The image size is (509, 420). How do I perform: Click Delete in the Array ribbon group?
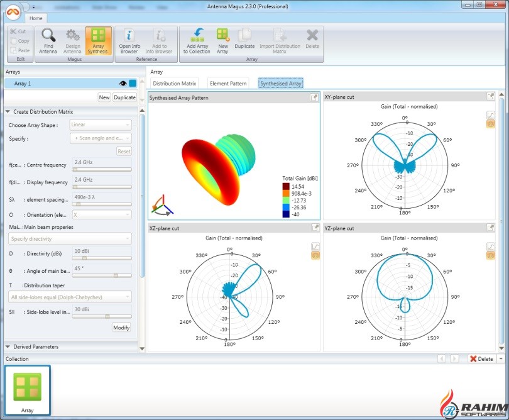point(312,39)
